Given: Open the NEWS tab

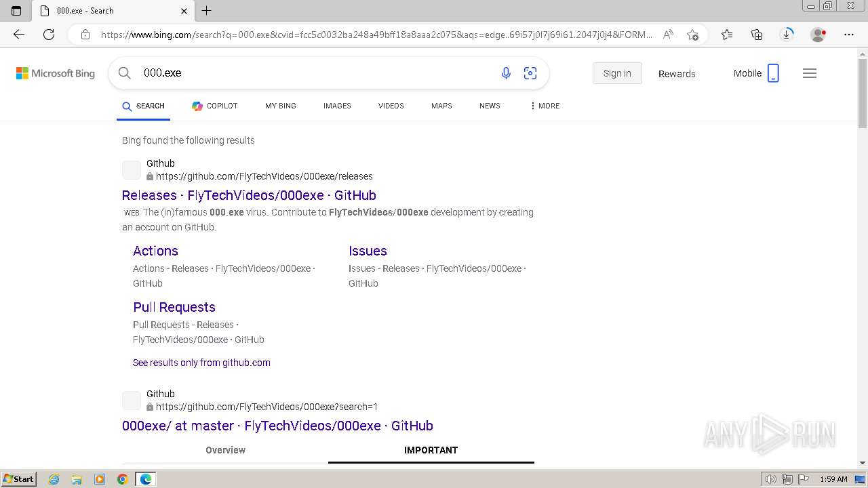Looking at the screenshot, I should point(490,106).
